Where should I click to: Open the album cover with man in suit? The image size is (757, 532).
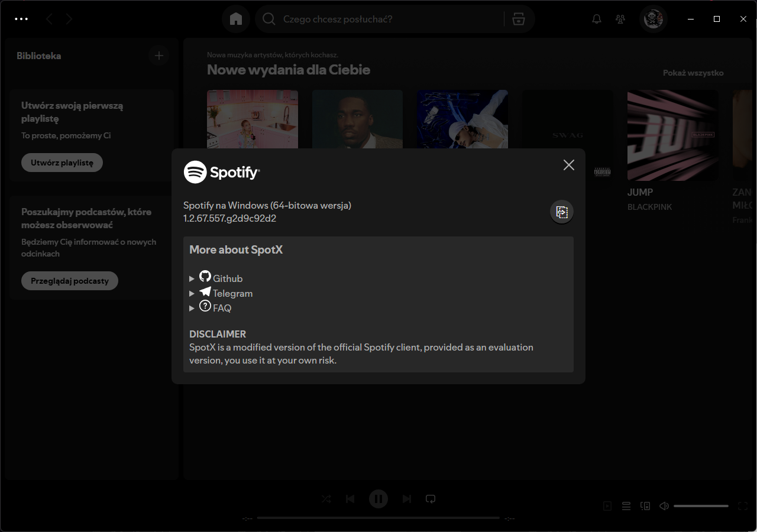tap(357, 119)
